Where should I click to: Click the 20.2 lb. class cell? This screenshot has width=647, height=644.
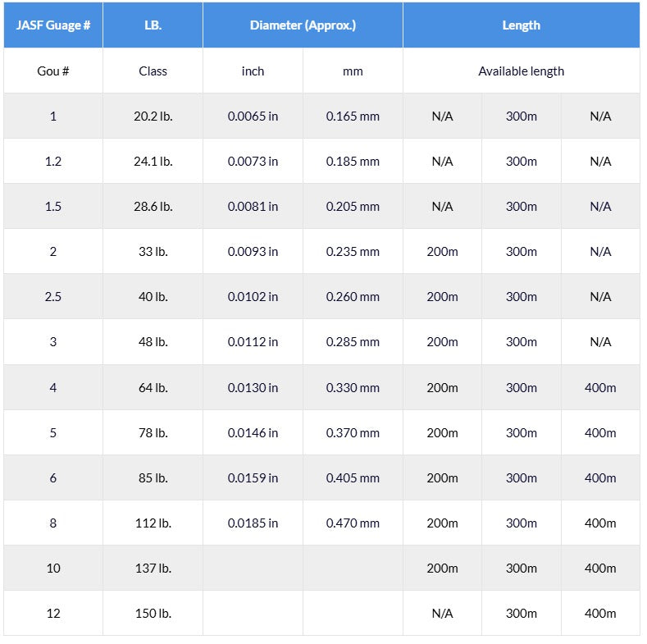coord(153,116)
